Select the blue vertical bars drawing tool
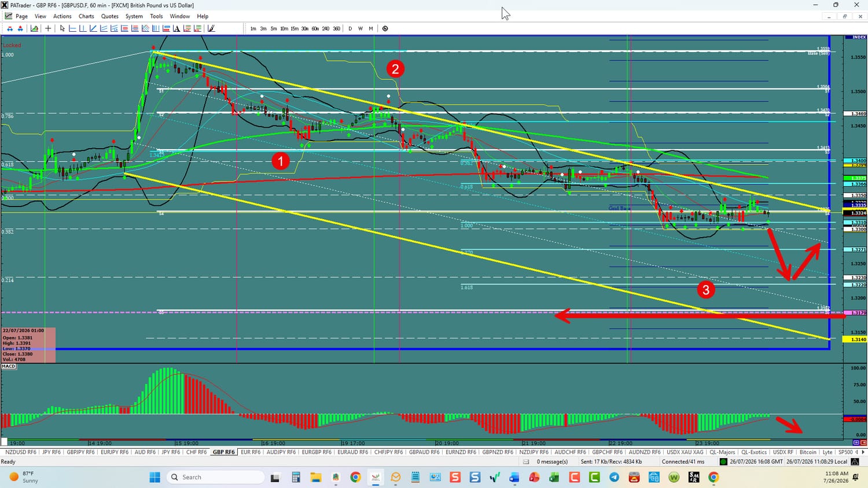This screenshot has width=868, height=488. pos(156,28)
